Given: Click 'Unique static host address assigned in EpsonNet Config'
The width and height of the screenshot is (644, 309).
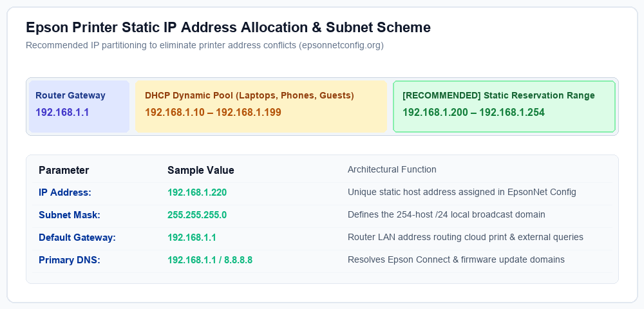Looking at the screenshot, I should tap(462, 192).
